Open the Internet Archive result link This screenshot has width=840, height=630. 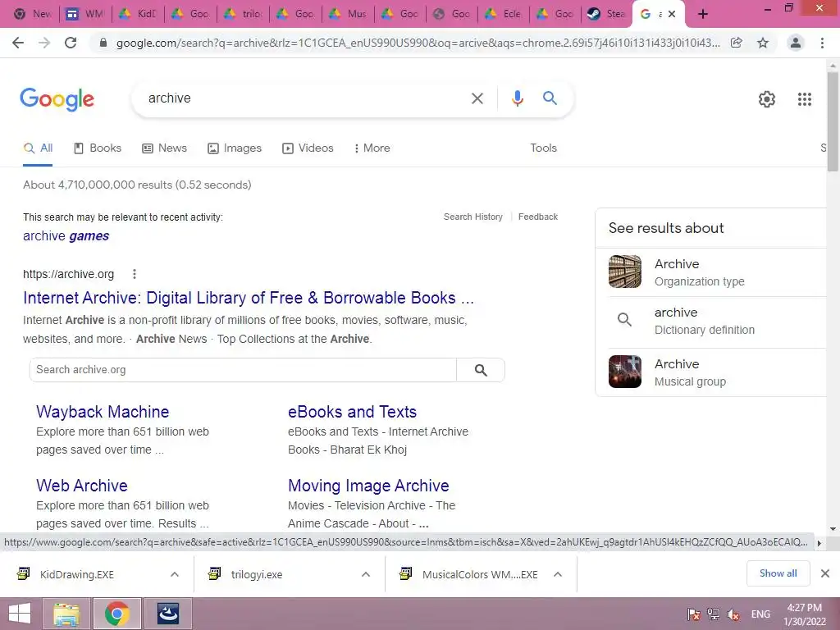coord(249,298)
